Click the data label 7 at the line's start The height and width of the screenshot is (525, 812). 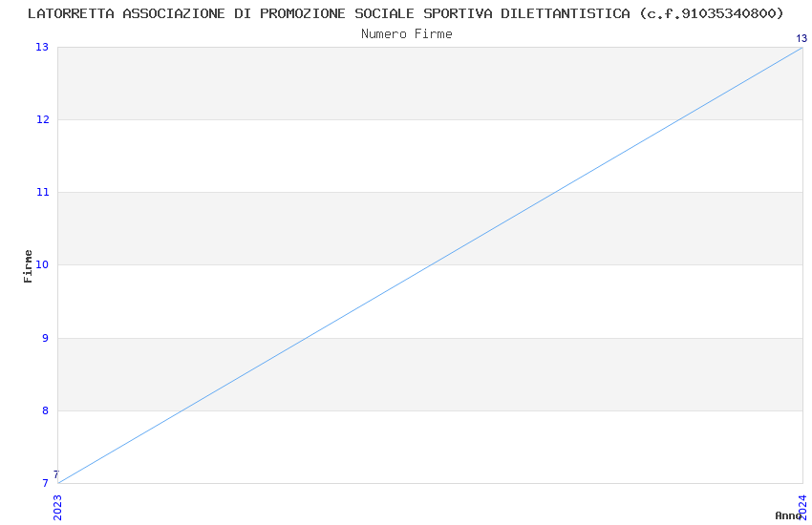pyautogui.click(x=55, y=474)
